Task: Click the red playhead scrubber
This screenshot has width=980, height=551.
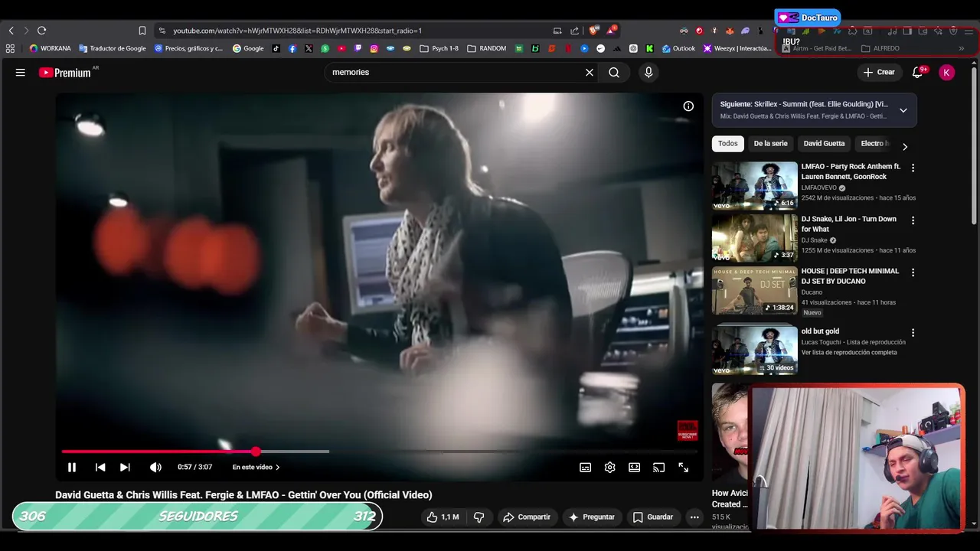Action: 256,452
